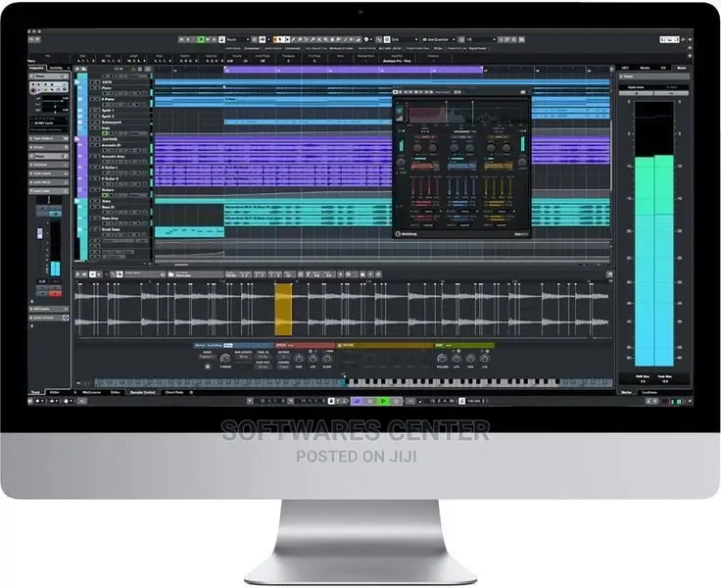Toggle the purple Cycle button in transport
The height and width of the screenshot is (588, 721).
tap(358, 401)
